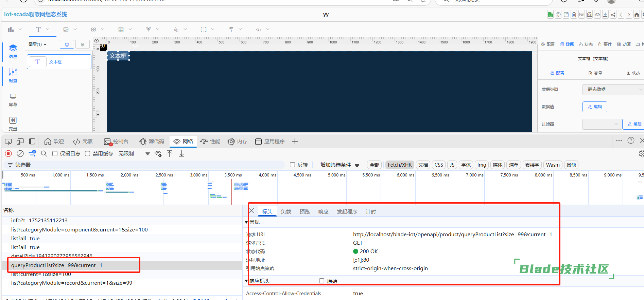The height and width of the screenshot is (300, 644).
Task: Open the 控制台 console devtools tab
Action: 116,142
